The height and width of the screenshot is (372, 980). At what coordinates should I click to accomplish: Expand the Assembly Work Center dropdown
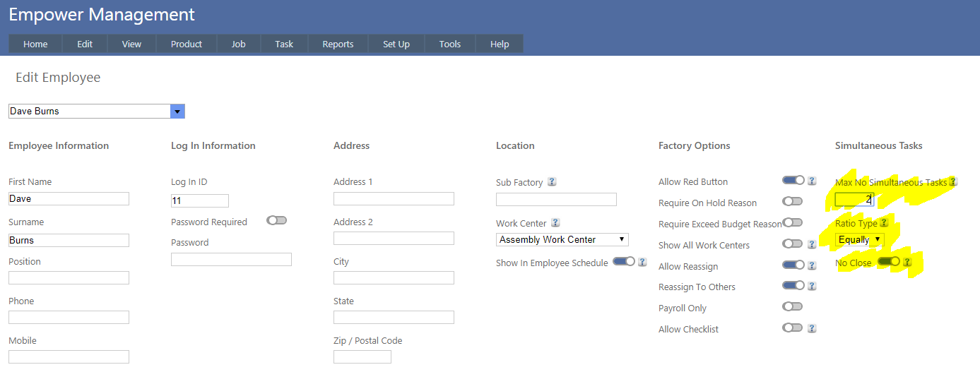[x=562, y=240]
